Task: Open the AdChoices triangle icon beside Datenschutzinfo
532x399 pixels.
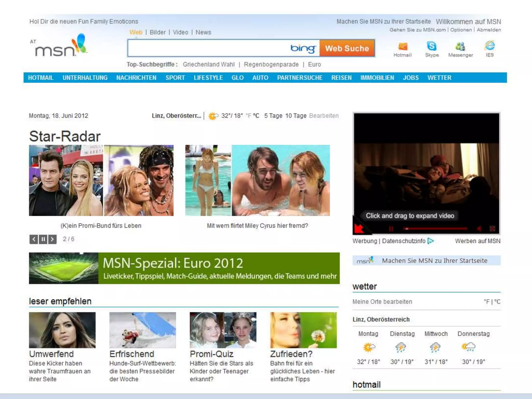Action: [x=431, y=241]
